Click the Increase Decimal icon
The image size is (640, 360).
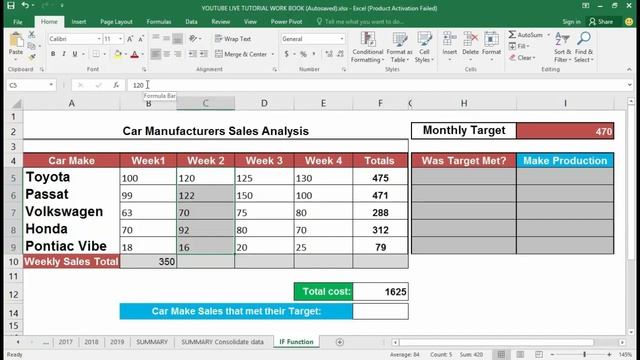[329, 54]
